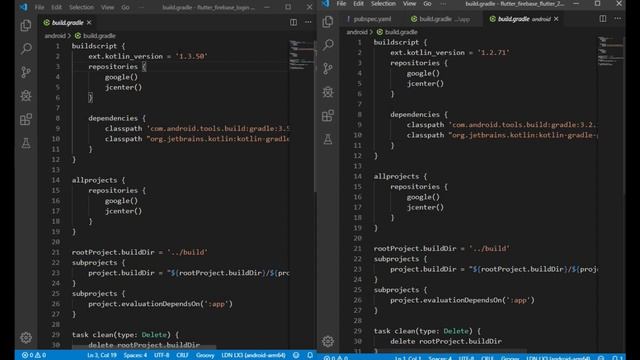This screenshot has height=360, width=640.
Task: Change Spaces: 4 indentation in left status bar
Action: 135,355
